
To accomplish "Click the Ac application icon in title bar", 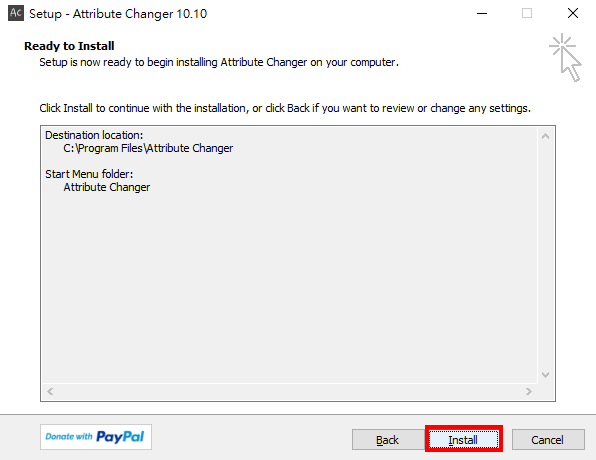I will 16,13.
